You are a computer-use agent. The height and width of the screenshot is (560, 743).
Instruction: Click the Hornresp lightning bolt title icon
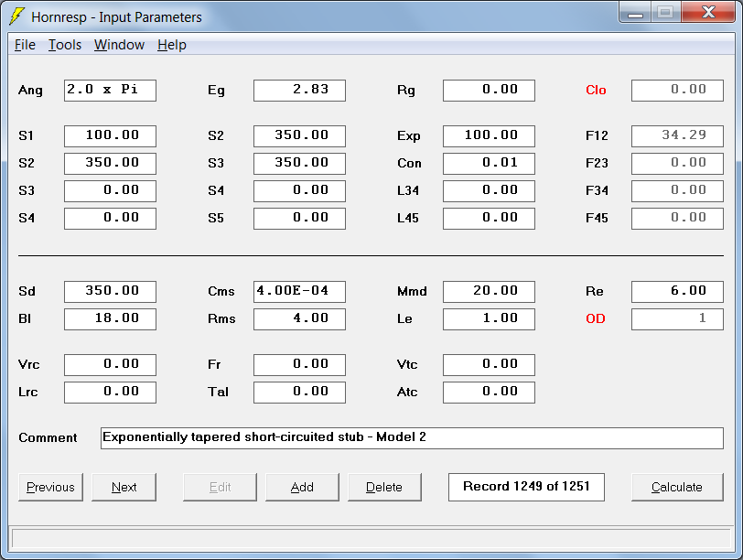tap(16, 16)
